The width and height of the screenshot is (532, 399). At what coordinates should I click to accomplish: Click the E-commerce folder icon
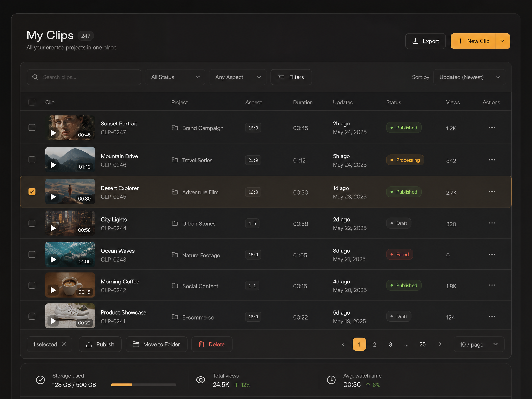tap(175, 317)
